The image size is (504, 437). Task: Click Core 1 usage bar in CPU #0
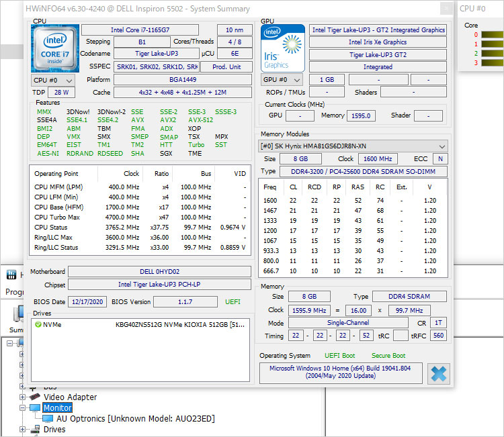coord(493,44)
